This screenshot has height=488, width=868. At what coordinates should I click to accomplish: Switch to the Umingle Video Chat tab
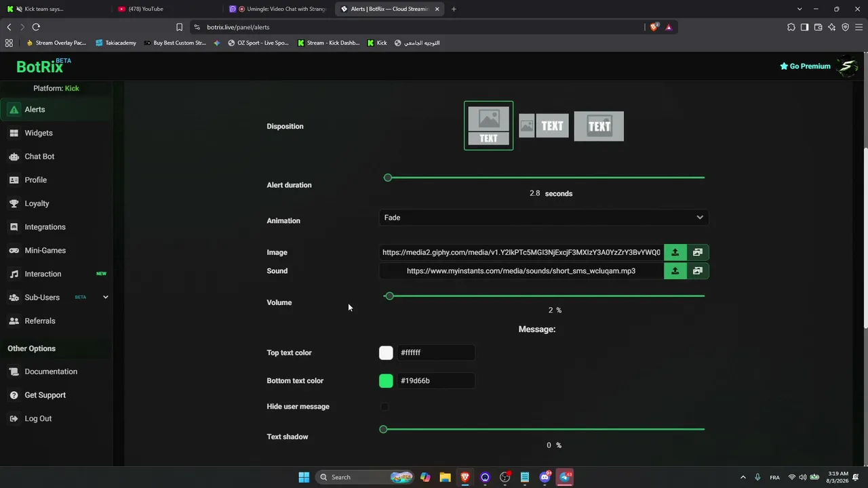click(278, 9)
